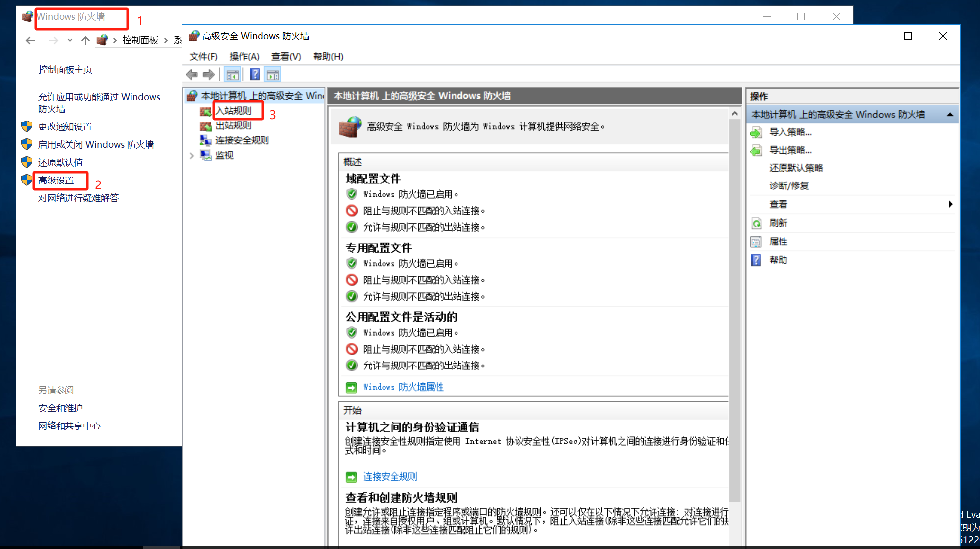Click the blue help question-mark toolbar icon
The image size is (980, 549).
[x=255, y=75]
